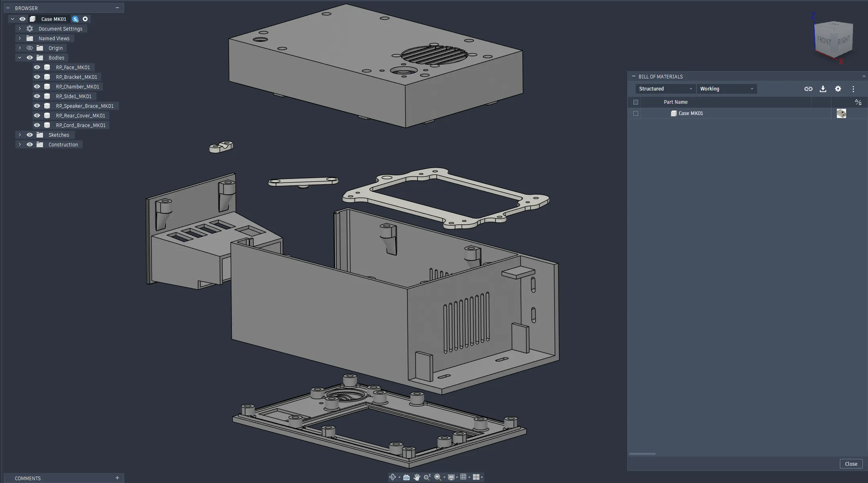The image size is (868, 483).
Task: Expand Document Settings node
Action: tap(20, 29)
